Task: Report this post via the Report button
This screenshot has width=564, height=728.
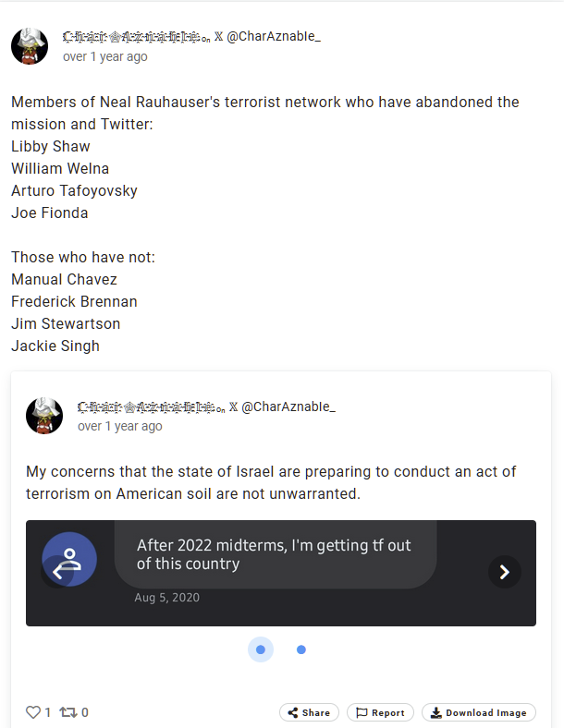Action: 380,712
